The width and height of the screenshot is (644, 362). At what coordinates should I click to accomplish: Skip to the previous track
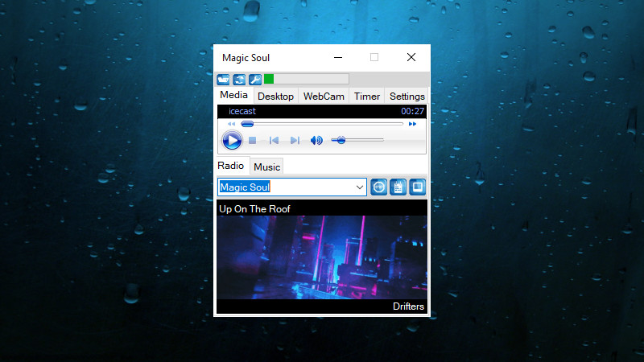[274, 141]
